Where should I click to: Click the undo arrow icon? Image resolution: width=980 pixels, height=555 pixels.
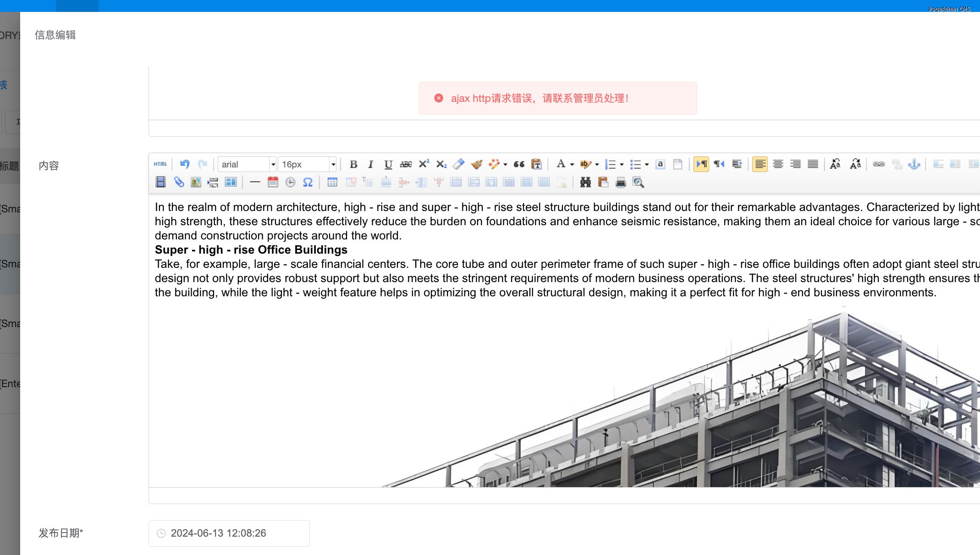(185, 164)
